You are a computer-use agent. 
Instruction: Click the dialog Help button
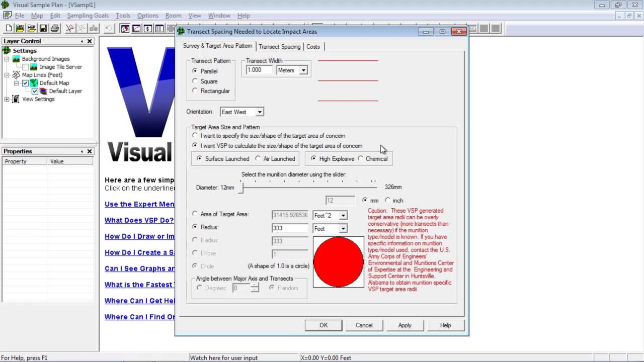(446, 325)
